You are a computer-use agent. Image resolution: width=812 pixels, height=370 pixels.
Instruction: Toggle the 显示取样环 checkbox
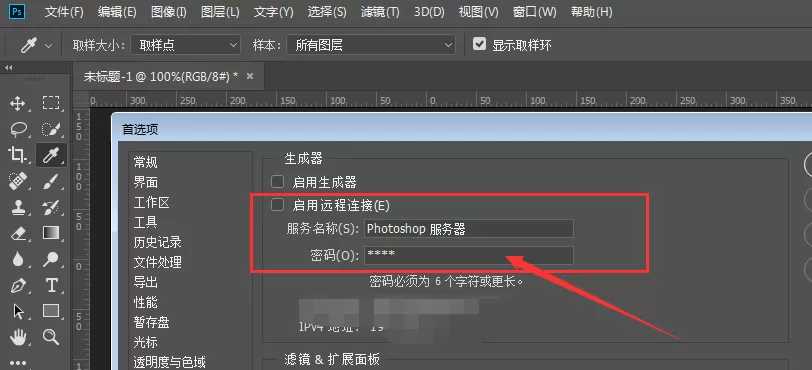tap(480, 45)
